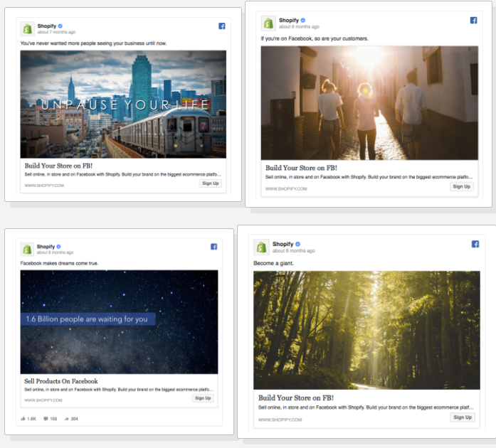
Task: Click the share arrow icon showing 204
Action: [67, 419]
